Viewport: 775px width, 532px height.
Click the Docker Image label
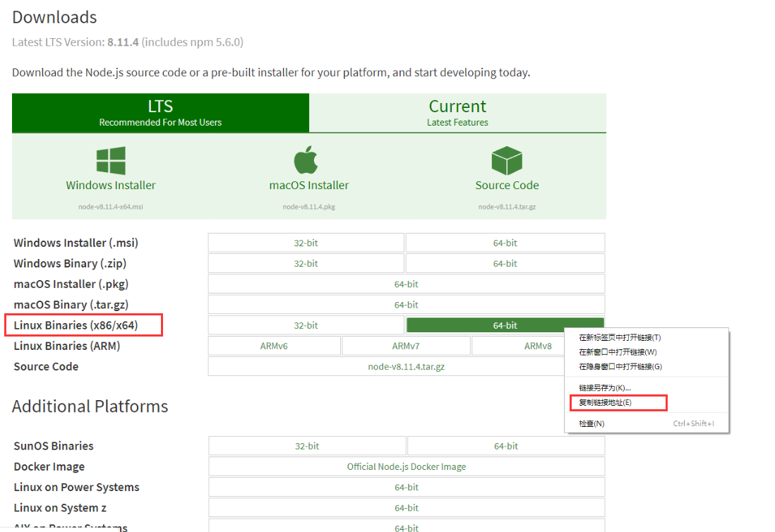pos(49,467)
